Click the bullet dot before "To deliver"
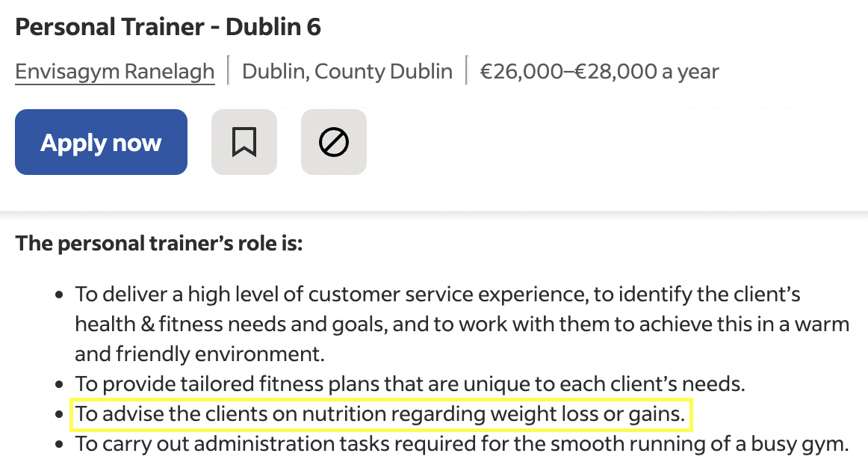 point(61,295)
